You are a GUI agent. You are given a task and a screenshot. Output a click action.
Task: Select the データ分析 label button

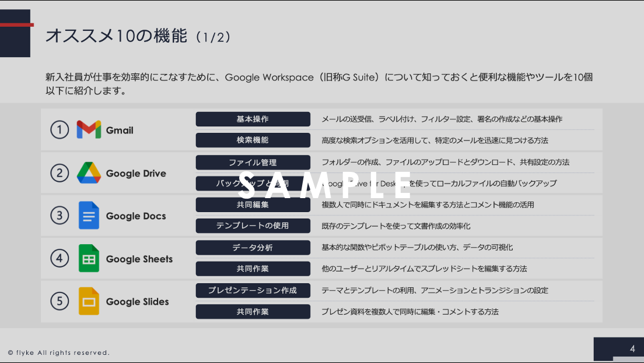pyautogui.click(x=253, y=248)
